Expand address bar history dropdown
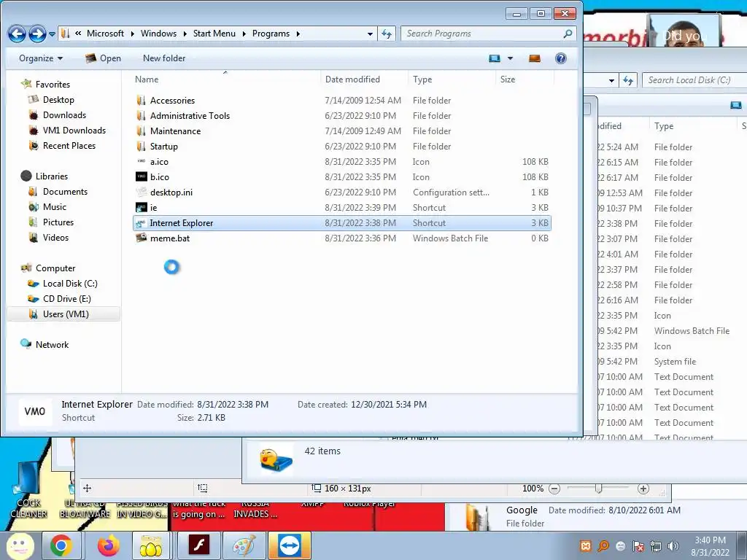 coord(370,34)
